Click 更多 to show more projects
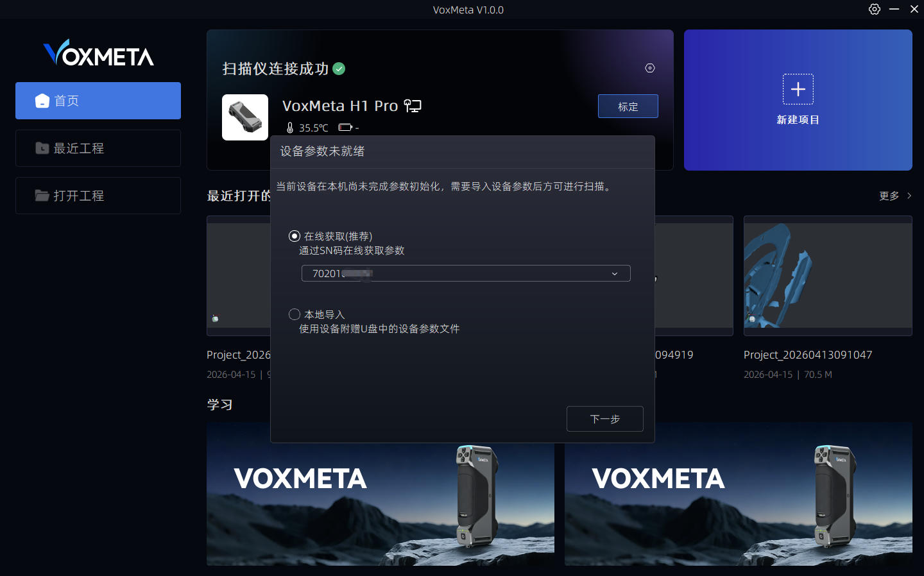The height and width of the screenshot is (576, 924). (x=895, y=196)
